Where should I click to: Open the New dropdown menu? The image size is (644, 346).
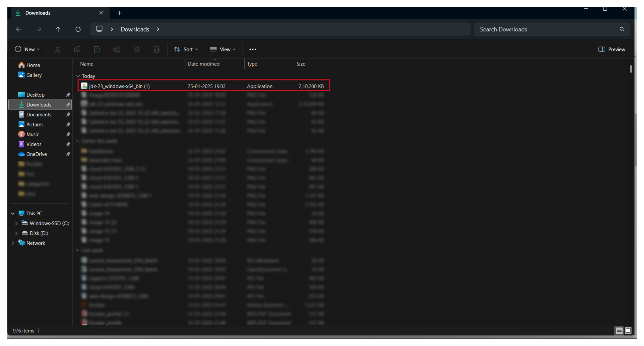27,49
